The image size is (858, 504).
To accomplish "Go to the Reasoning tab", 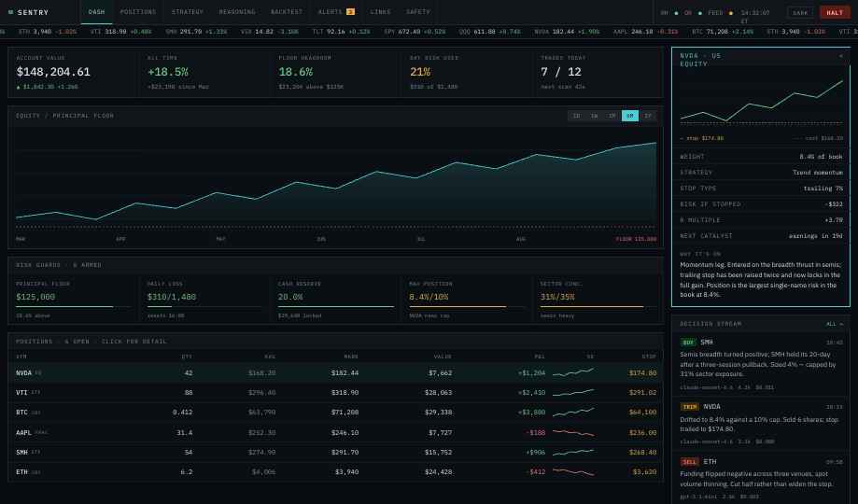I will click(x=237, y=12).
